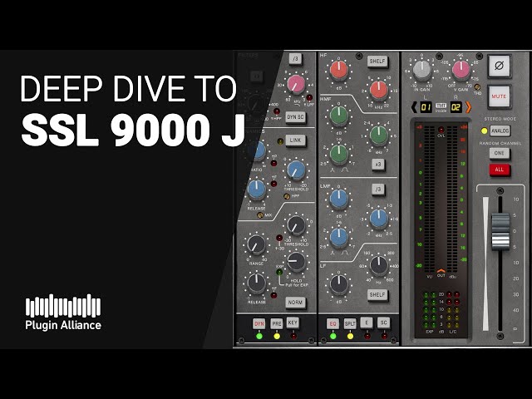This screenshot has width=532, height=399.
Task: Toggle the LF SHELF button
Action: click(377, 295)
